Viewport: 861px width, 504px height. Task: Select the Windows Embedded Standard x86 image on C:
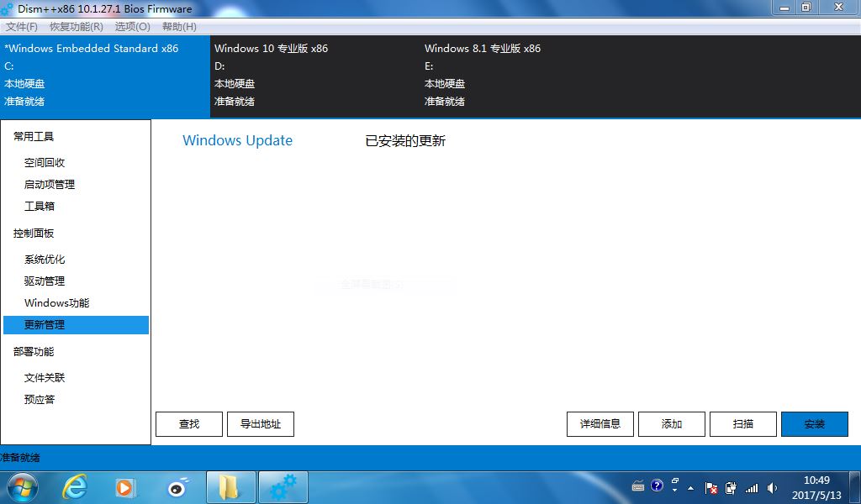[x=105, y=76]
